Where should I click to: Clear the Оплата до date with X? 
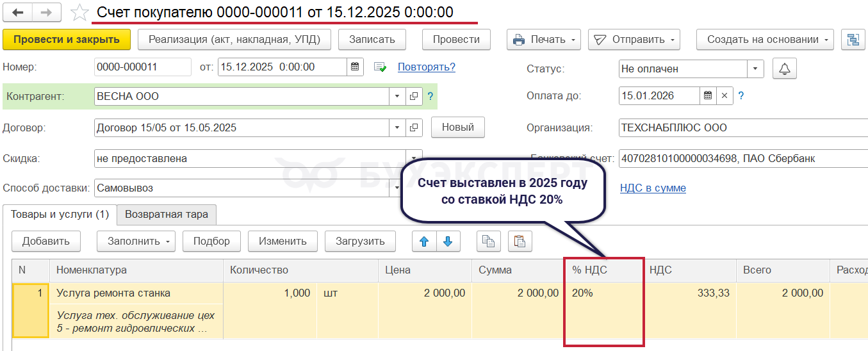click(725, 96)
